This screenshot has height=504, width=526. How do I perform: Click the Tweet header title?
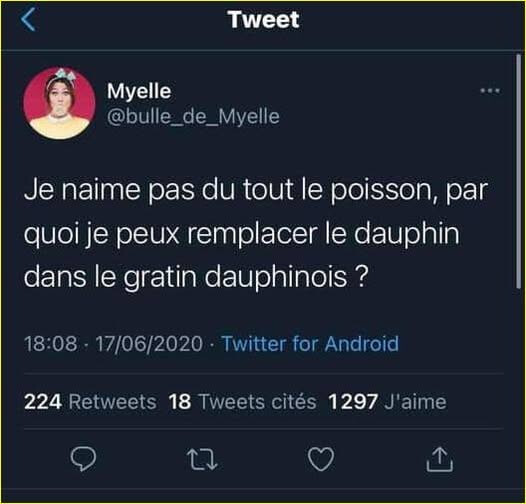click(264, 19)
